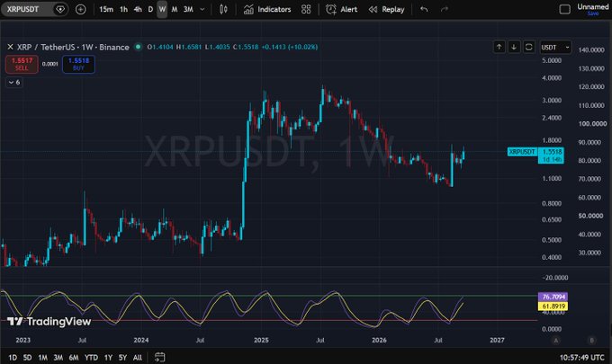Click the TradingView logo
Viewport: 612px width, 364px height.
[49, 322]
